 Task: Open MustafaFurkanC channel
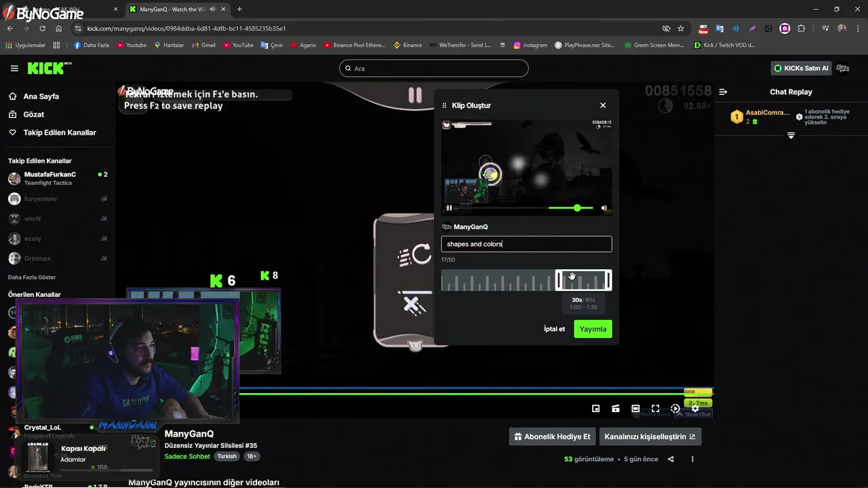[58, 178]
